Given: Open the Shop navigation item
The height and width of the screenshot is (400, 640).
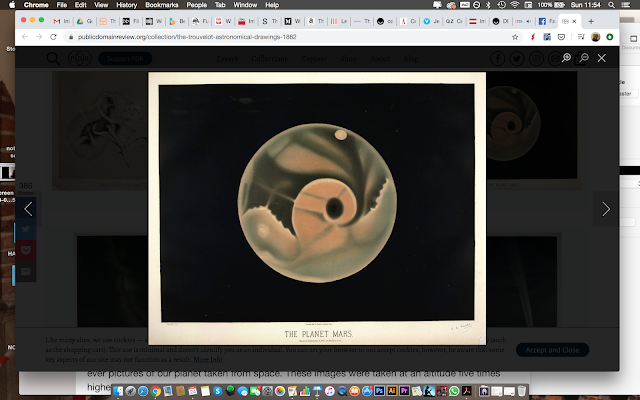Looking at the screenshot, I should point(348,59).
